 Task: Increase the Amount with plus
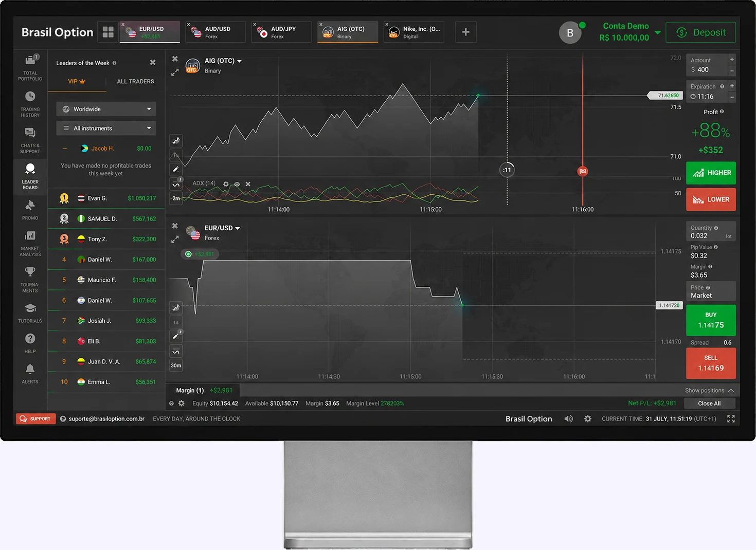[732, 59]
